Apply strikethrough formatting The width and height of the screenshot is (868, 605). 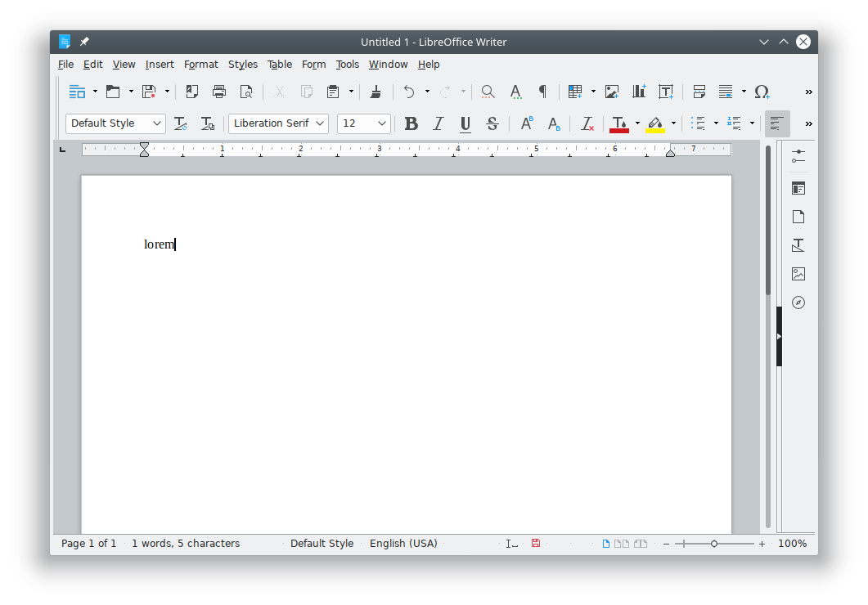[492, 123]
